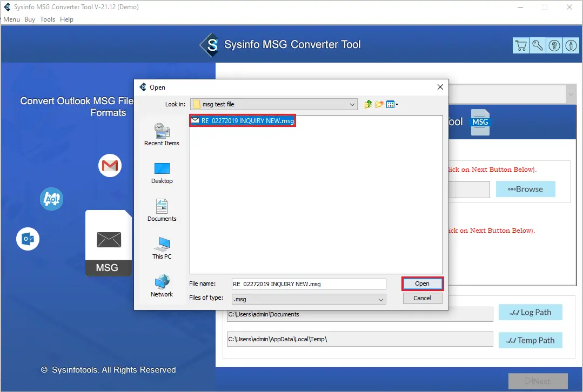583x392 pixels.
Task: Select This PC in sidebar
Action: (x=162, y=248)
